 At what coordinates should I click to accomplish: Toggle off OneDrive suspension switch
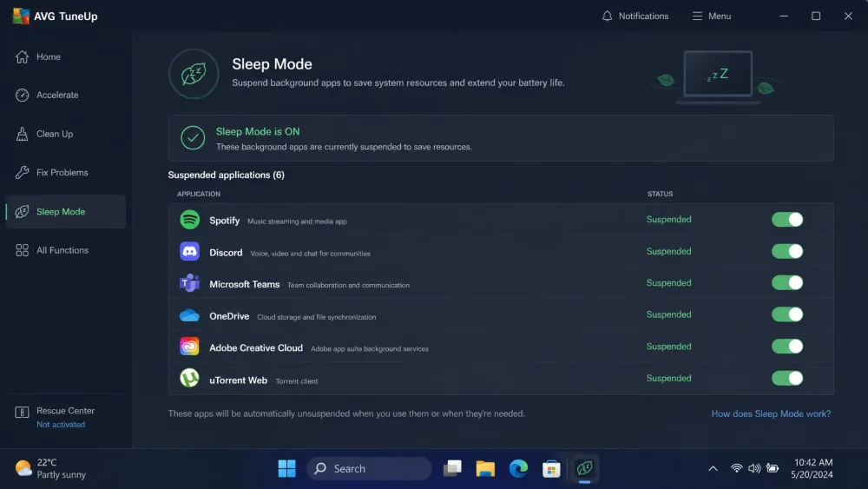click(x=787, y=314)
